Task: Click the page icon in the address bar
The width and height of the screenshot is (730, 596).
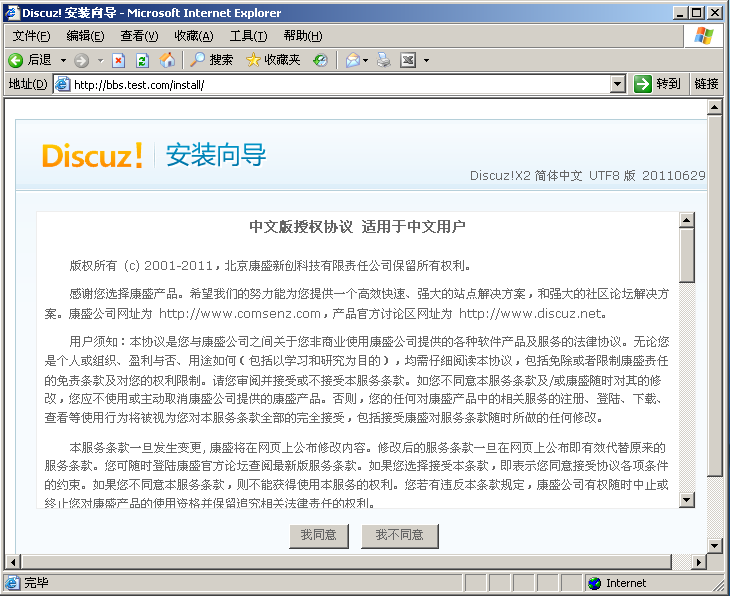Action: [x=62, y=84]
